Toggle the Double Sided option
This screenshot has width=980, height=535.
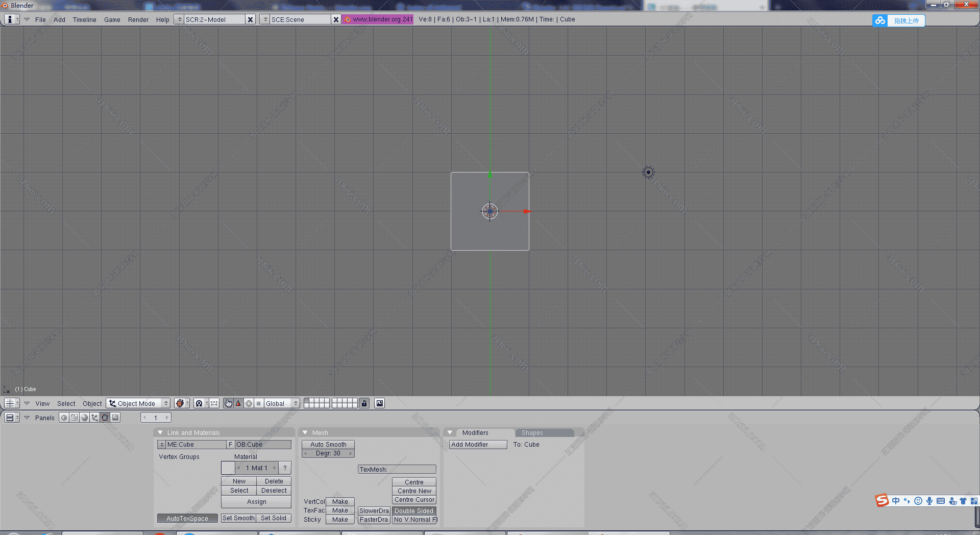coord(414,510)
